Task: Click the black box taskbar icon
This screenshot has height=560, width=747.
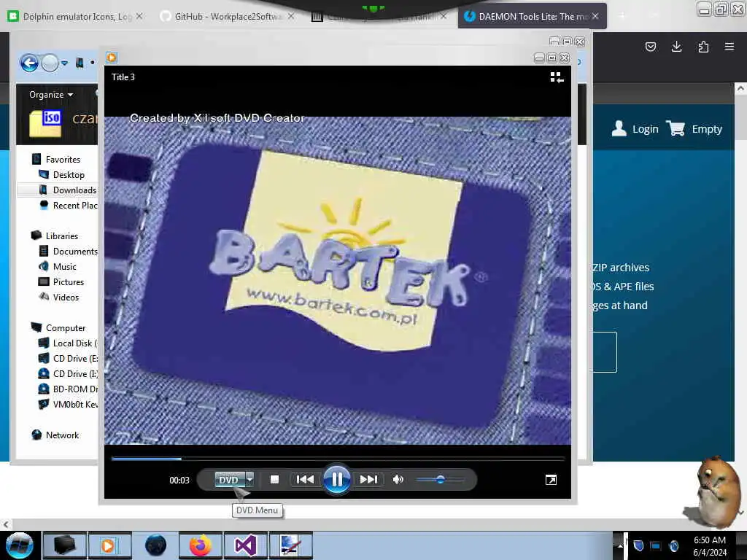Action: pyautogui.click(x=65, y=545)
